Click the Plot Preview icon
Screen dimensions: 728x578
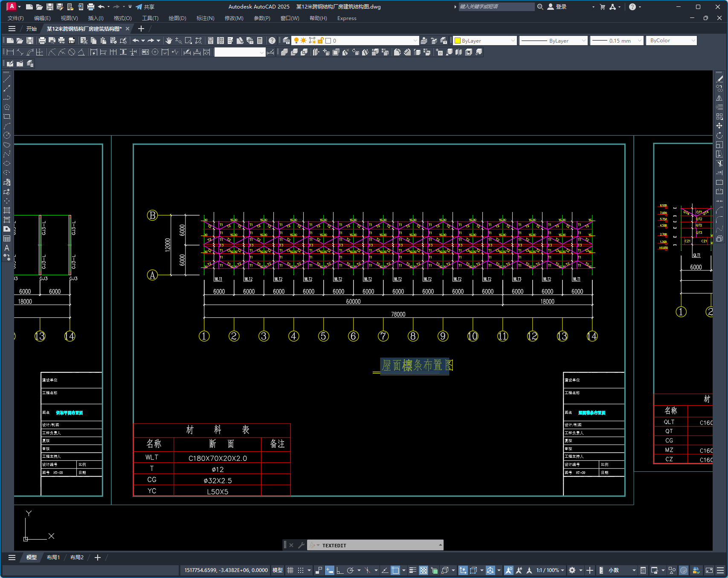[x=52, y=41]
